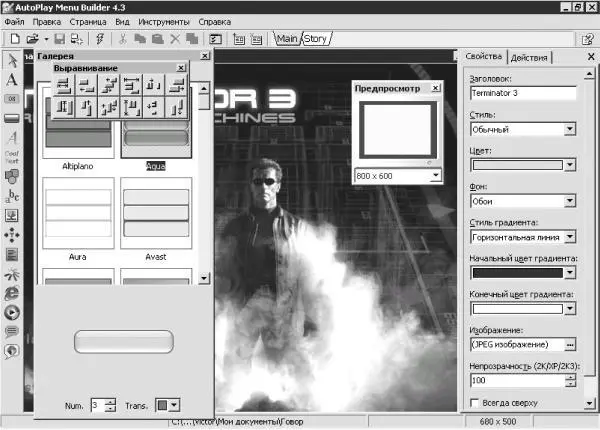600x430 pixels.
Task: Open the 'Стиль градиента' dropdown
Action: tap(569, 237)
